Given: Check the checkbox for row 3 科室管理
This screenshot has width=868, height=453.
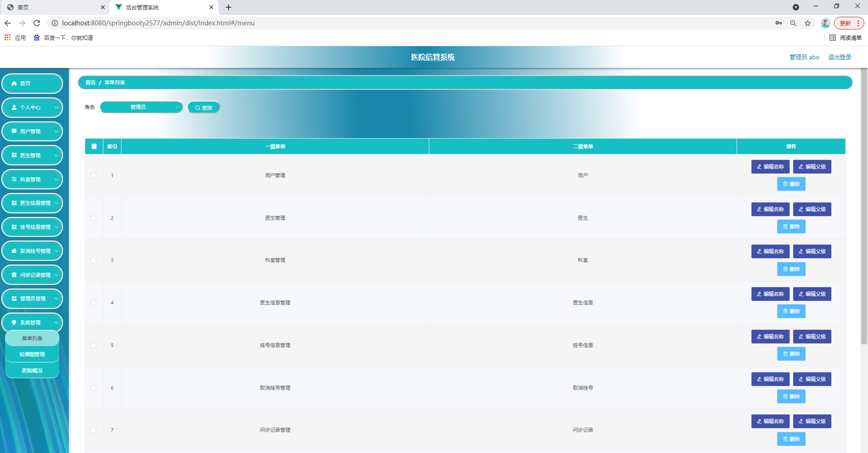Looking at the screenshot, I should click(93, 260).
